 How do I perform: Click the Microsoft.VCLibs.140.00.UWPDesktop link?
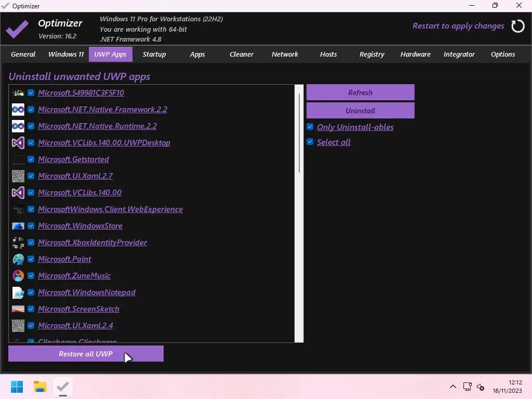tap(104, 143)
